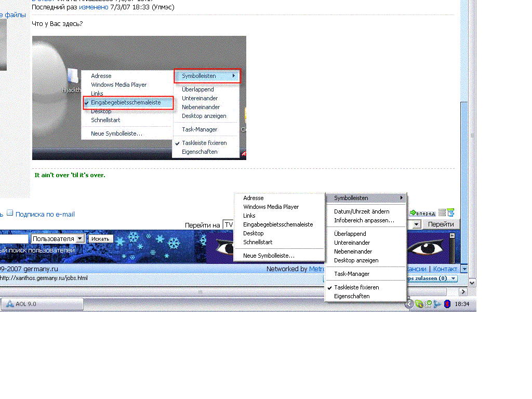Click the horizontal scrollbar at the bottom
The height and width of the screenshot is (399, 532).
click(200, 292)
